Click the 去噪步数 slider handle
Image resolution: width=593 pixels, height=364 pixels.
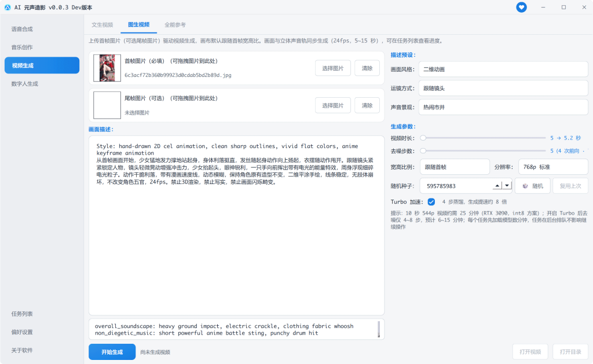point(423,151)
